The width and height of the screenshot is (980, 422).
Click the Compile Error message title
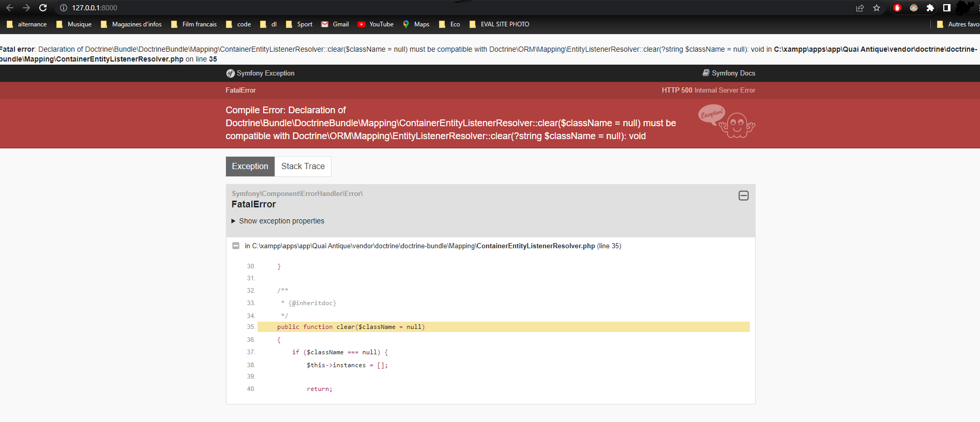point(451,123)
